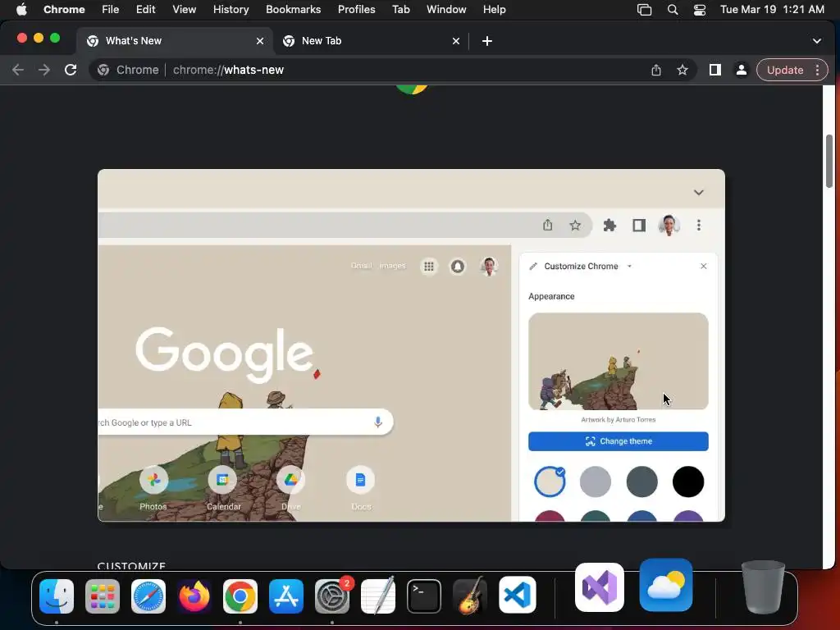The width and height of the screenshot is (840, 630).
Task: Click the illustration's bookmark star icon
Action: [575, 225]
